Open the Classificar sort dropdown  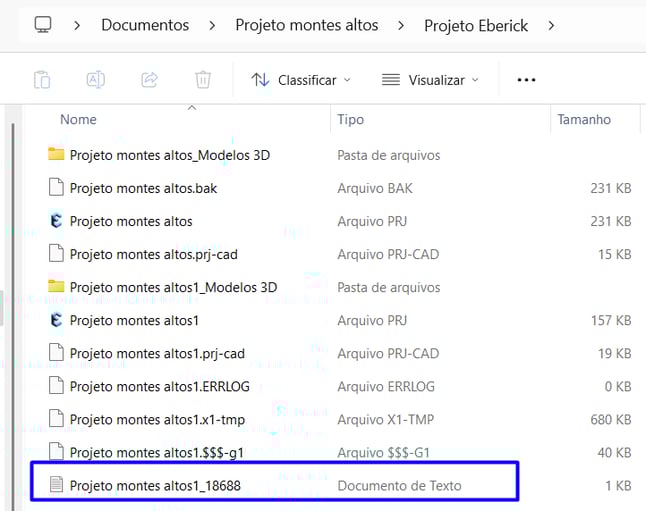301,80
